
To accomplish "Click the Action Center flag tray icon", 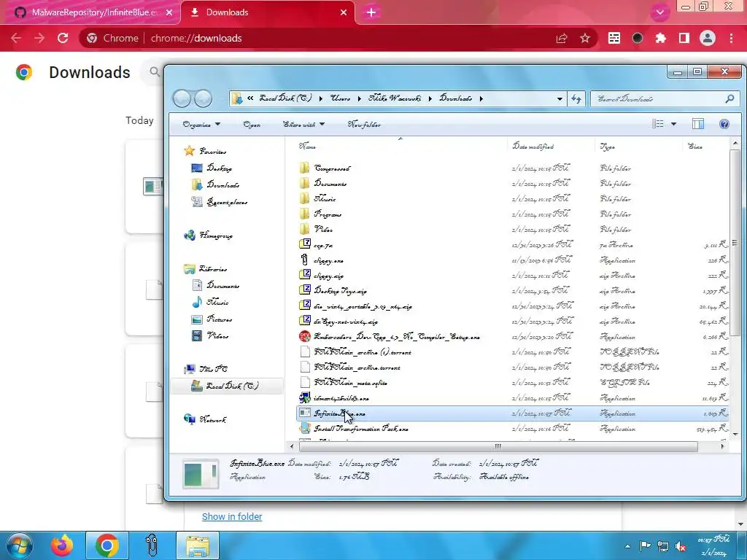I will click(645, 546).
